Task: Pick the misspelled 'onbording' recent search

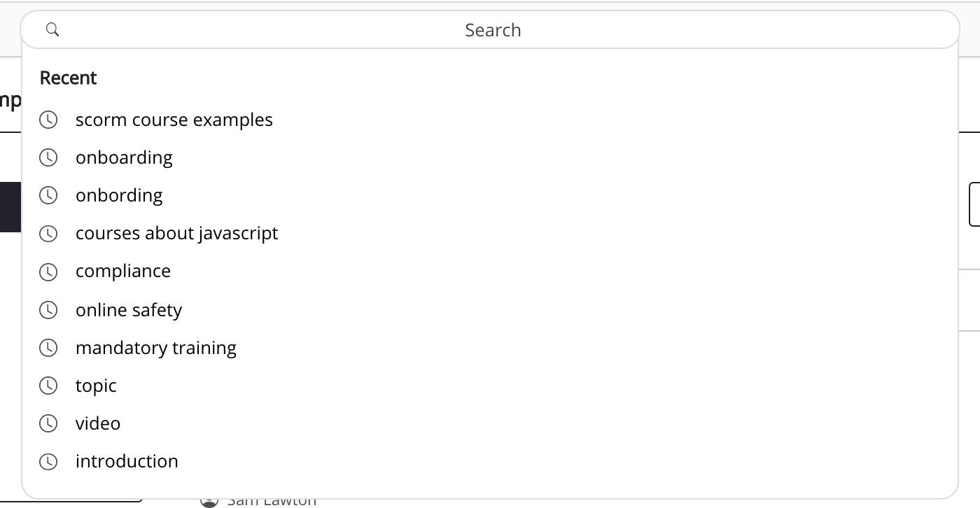Action: (x=119, y=195)
